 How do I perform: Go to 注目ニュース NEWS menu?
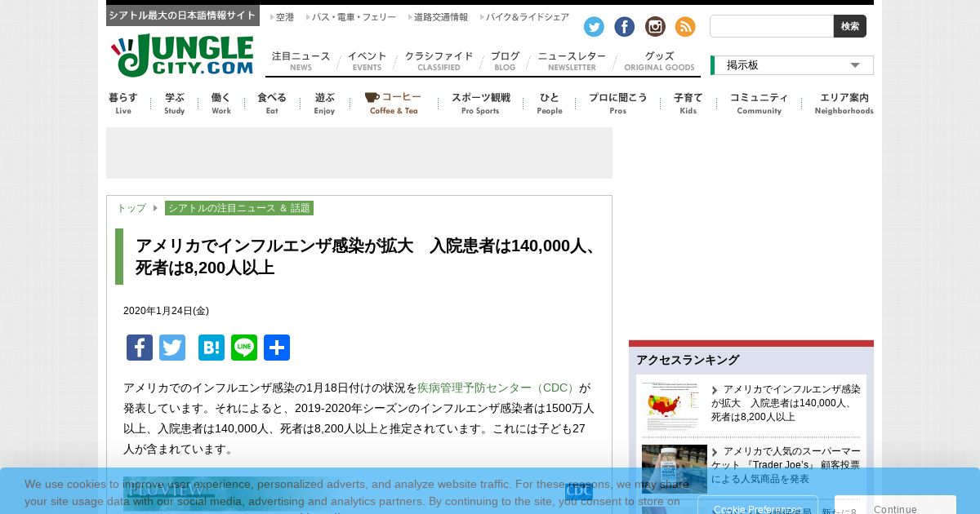(x=301, y=61)
